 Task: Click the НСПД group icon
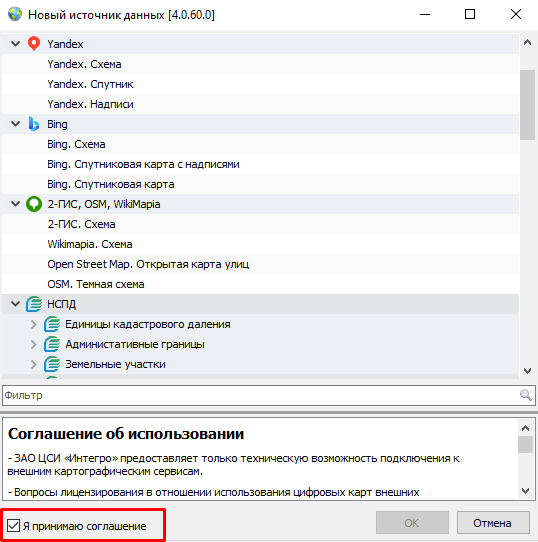34,304
